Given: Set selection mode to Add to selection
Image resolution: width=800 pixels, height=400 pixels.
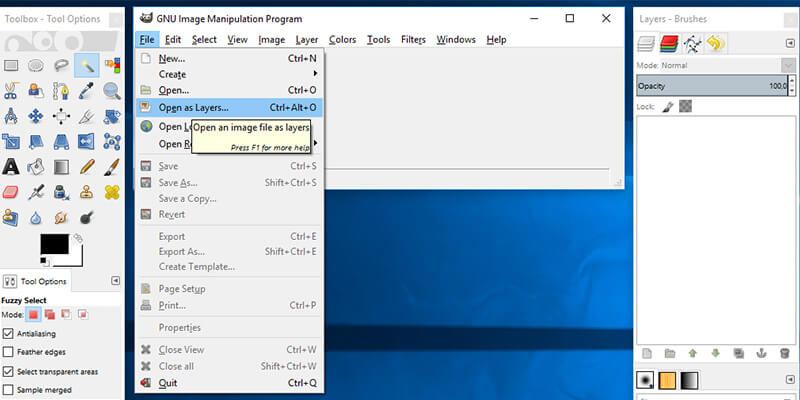Looking at the screenshot, I should coord(49,315).
